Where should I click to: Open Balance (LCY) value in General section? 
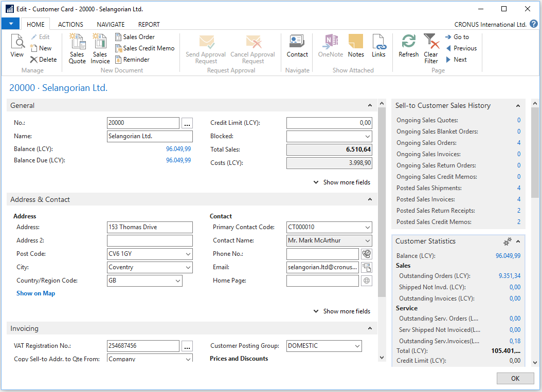[x=178, y=149]
